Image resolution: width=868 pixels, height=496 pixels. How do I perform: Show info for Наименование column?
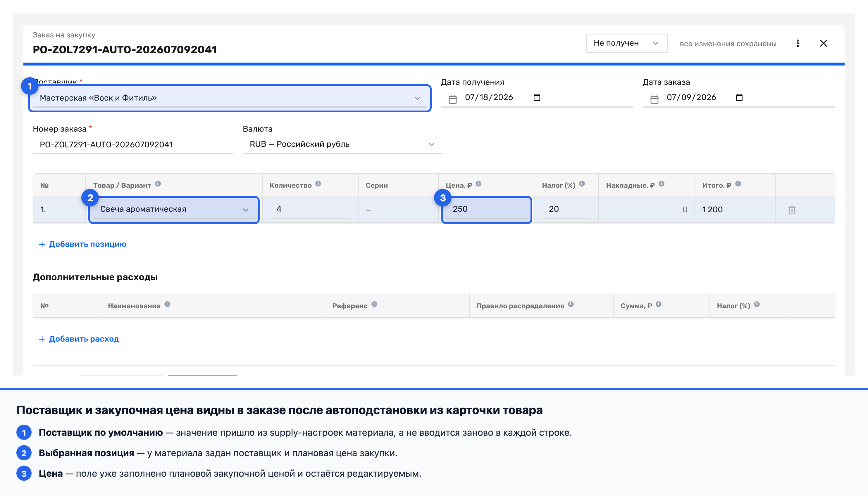pos(167,304)
